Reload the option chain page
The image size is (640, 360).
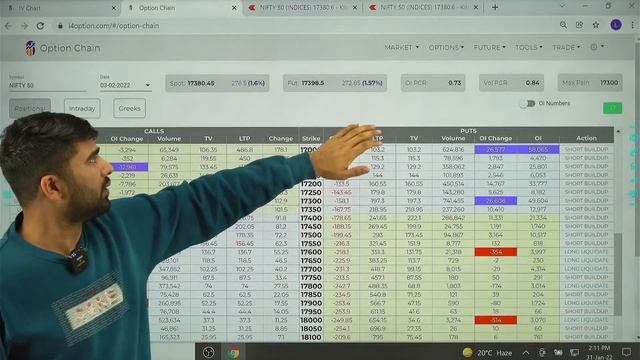point(40,26)
